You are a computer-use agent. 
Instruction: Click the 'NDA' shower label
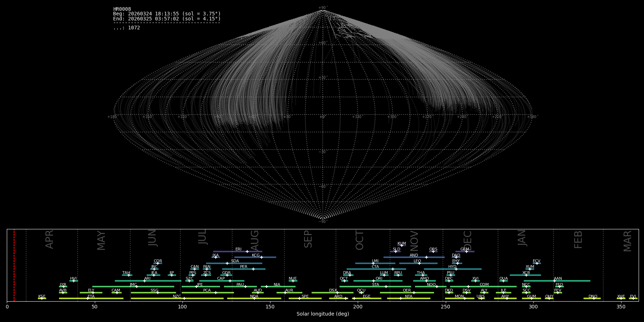coord(254,297)
